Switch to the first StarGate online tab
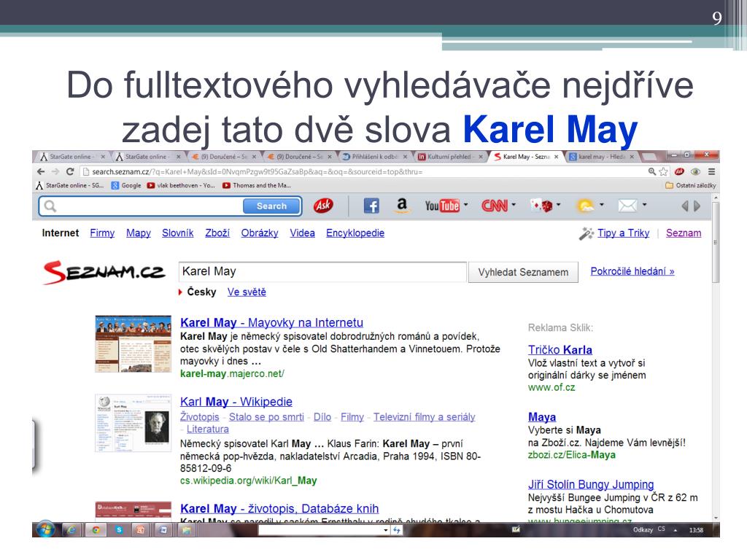 click(x=71, y=156)
